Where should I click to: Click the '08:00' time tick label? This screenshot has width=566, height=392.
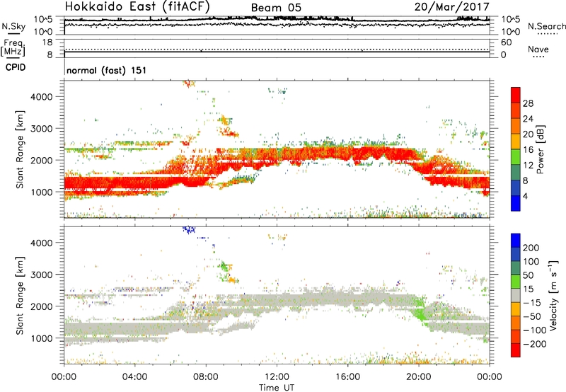[205, 377]
